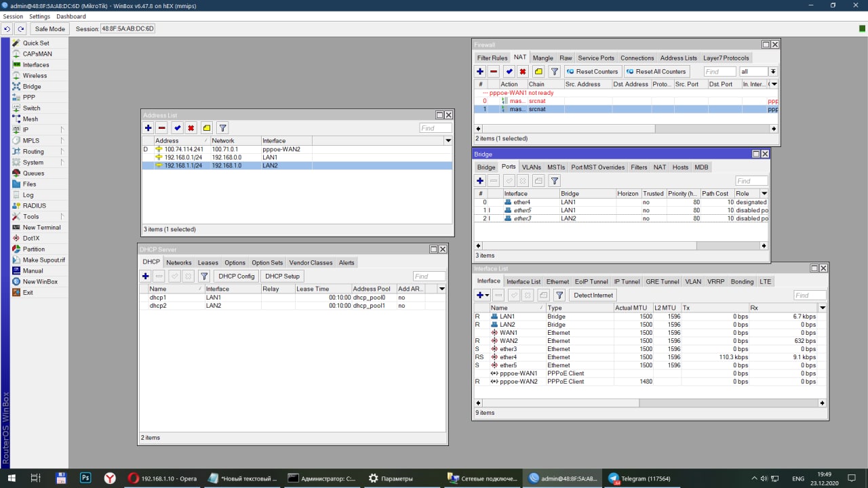Click Detect Internet button
Screen dimensions: 868x488
coord(593,295)
